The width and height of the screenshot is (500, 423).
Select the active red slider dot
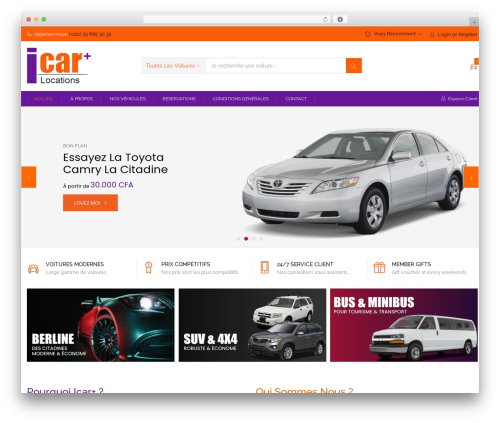click(x=246, y=239)
